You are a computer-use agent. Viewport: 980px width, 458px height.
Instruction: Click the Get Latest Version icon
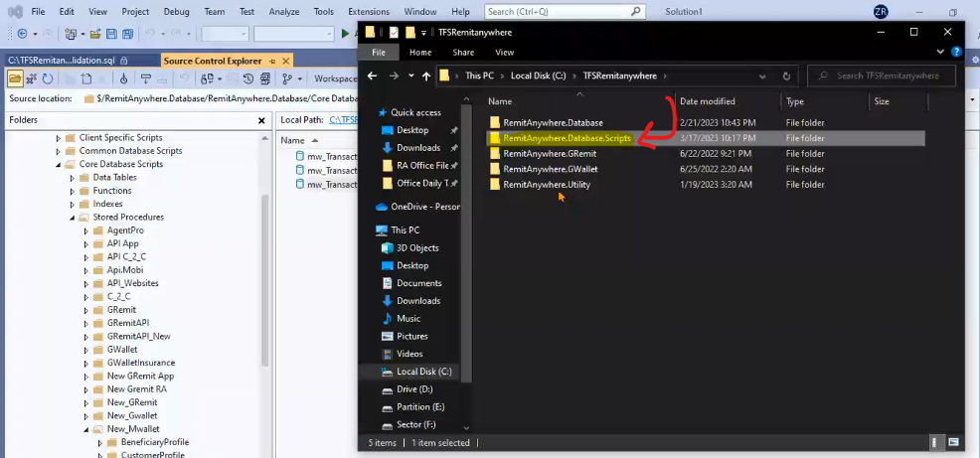coord(124,78)
